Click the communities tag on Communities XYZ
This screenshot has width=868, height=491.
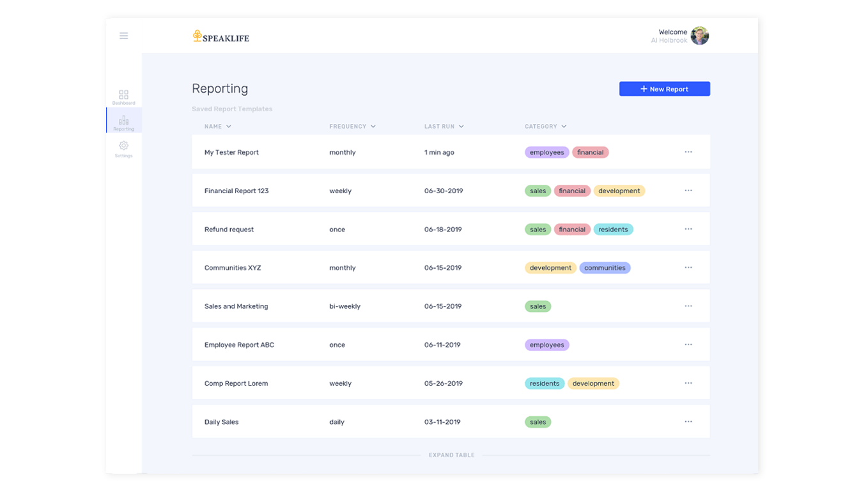click(605, 268)
